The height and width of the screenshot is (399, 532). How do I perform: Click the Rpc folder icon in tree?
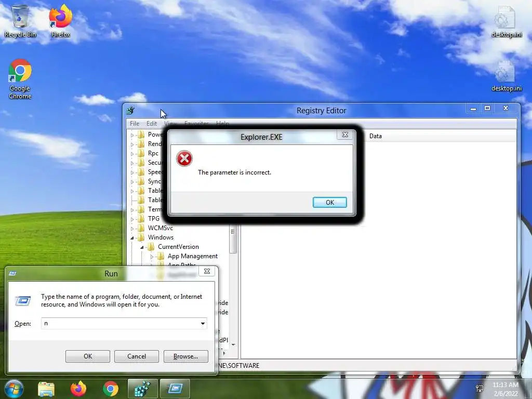[141, 153]
